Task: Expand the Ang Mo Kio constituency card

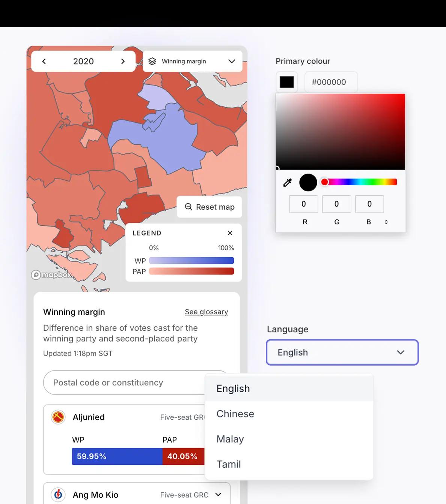Action: point(218,495)
